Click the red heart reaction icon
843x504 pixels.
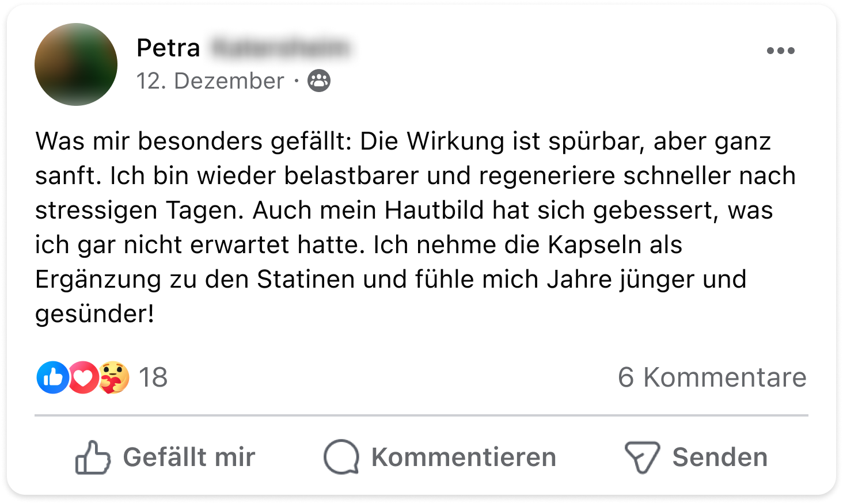(83, 377)
